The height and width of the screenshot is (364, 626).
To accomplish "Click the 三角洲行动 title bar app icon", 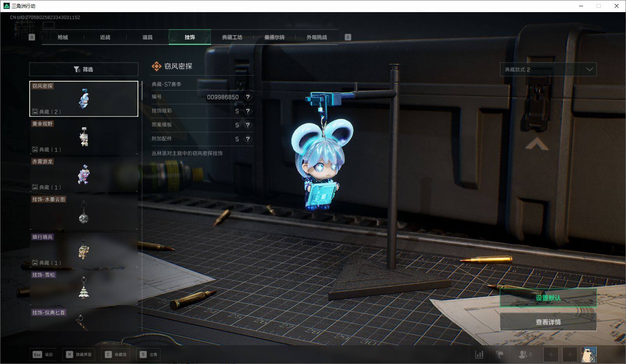I will click(7, 6).
